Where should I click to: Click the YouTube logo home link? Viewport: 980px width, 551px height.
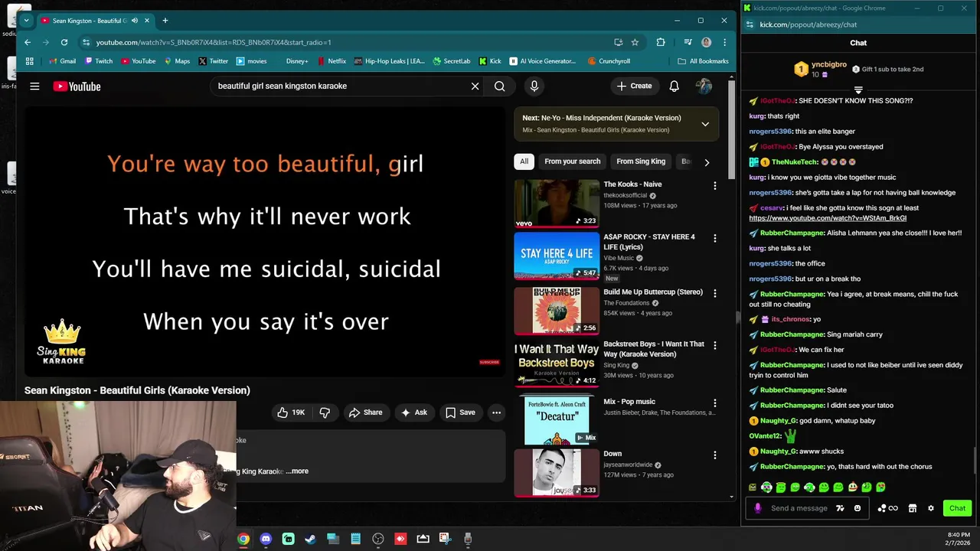77,86
